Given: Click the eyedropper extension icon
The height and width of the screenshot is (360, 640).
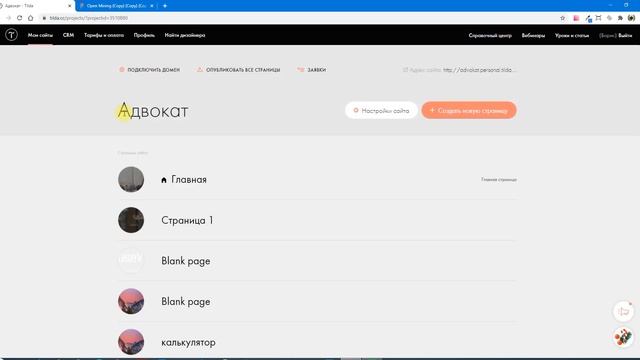Looking at the screenshot, I should [x=588, y=18].
